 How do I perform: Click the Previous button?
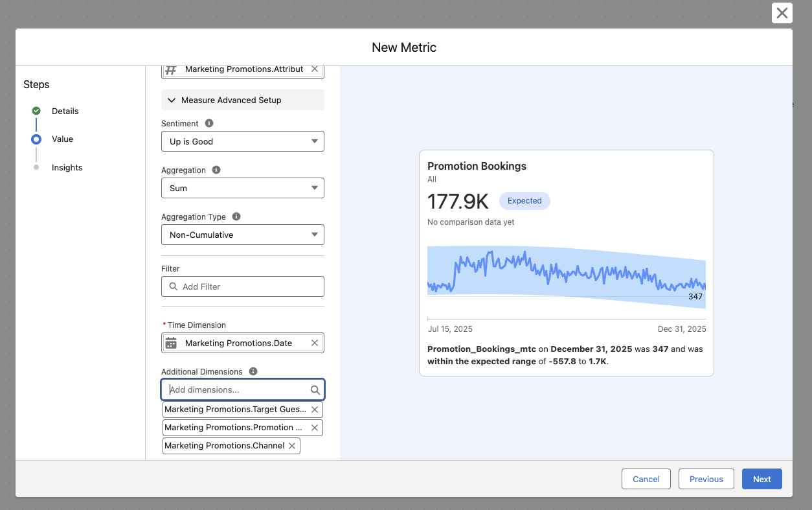click(x=706, y=479)
